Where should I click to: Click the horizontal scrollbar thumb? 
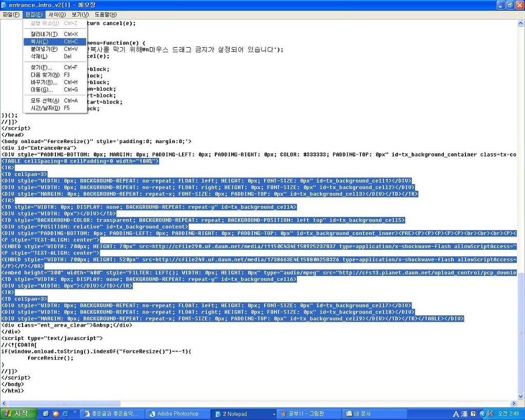tap(64, 404)
